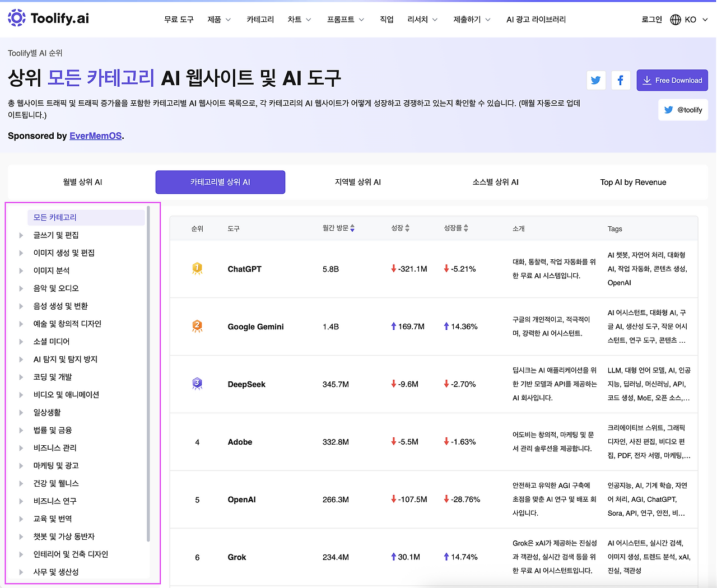
Task: Click the Free Download button
Action: pyautogui.click(x=672, y=80)
